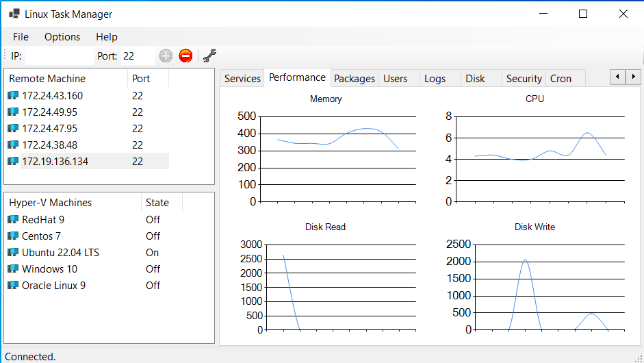Click the Port number input field
The image size is (644, 363).
(138, 56)
